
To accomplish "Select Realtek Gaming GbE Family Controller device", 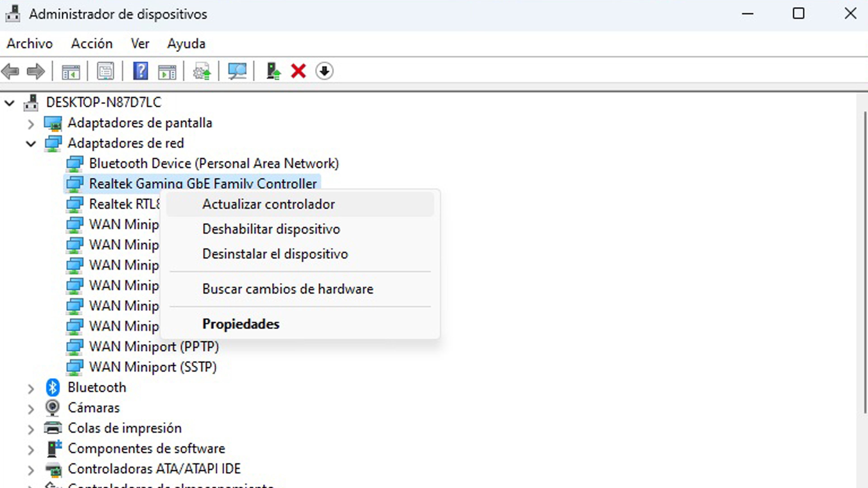I will pos(203,183).
